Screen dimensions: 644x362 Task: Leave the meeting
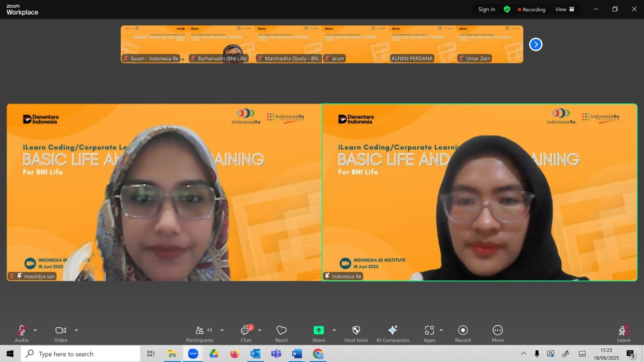(624, 333)
